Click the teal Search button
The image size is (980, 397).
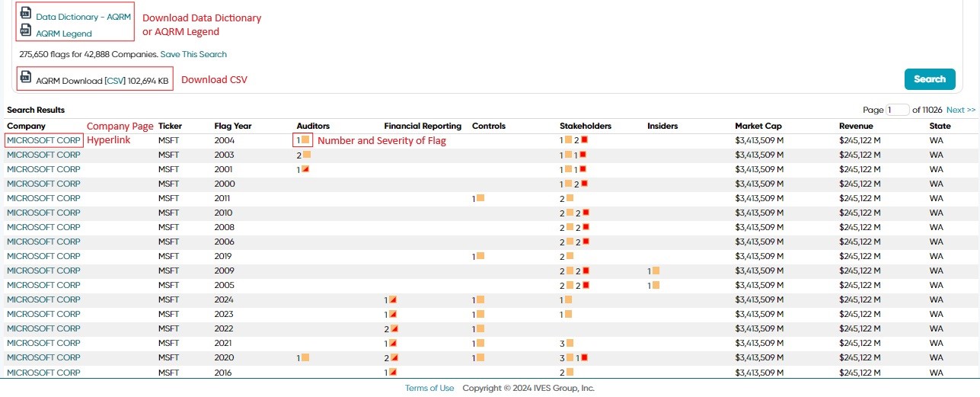tap(930, 78)
